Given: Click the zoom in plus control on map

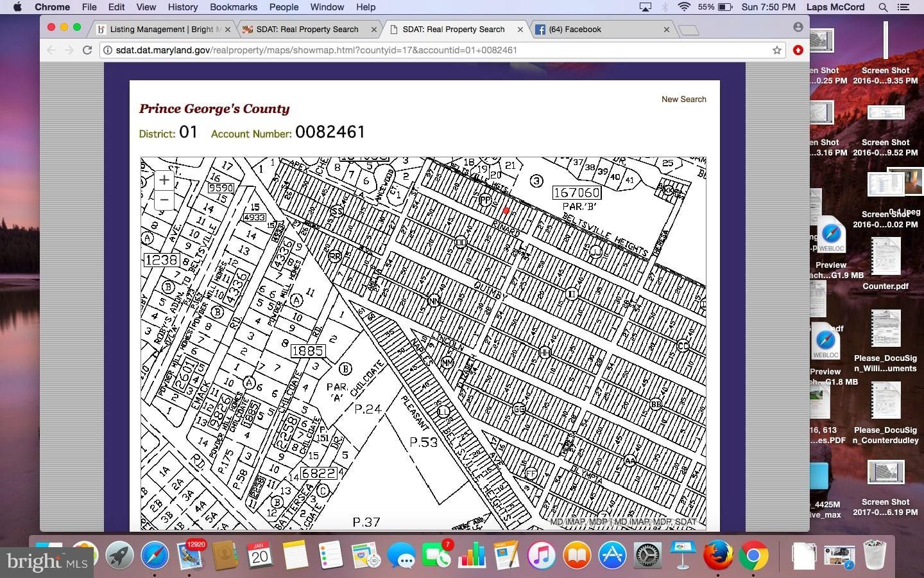Looking at the screenshot, I should click(164, 180).
